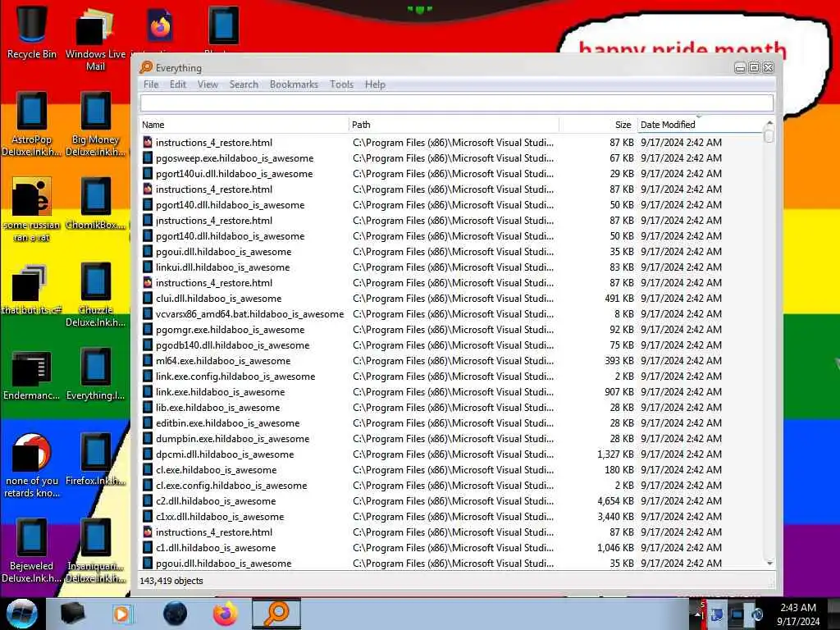840x630 pixels.
Task: Select the Everything search taskbar button
Action: 276,614
